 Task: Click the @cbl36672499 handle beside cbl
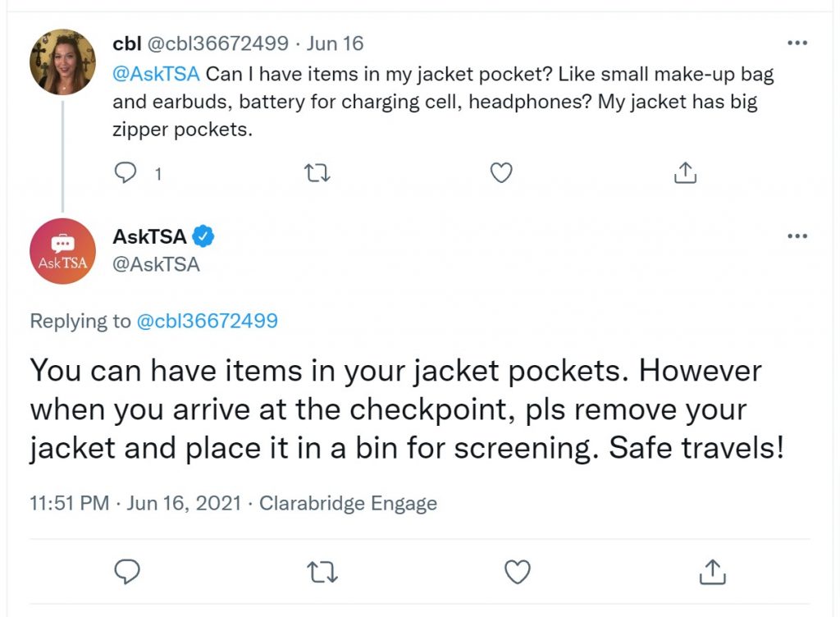tap(217, 43)
